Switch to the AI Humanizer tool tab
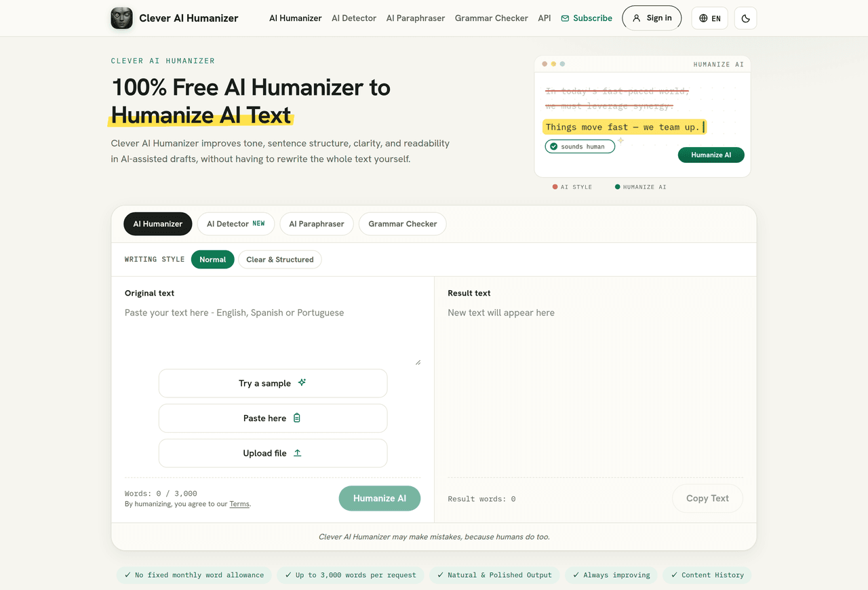The width and height of the screenshot is (868, 590). pos(158,224)
